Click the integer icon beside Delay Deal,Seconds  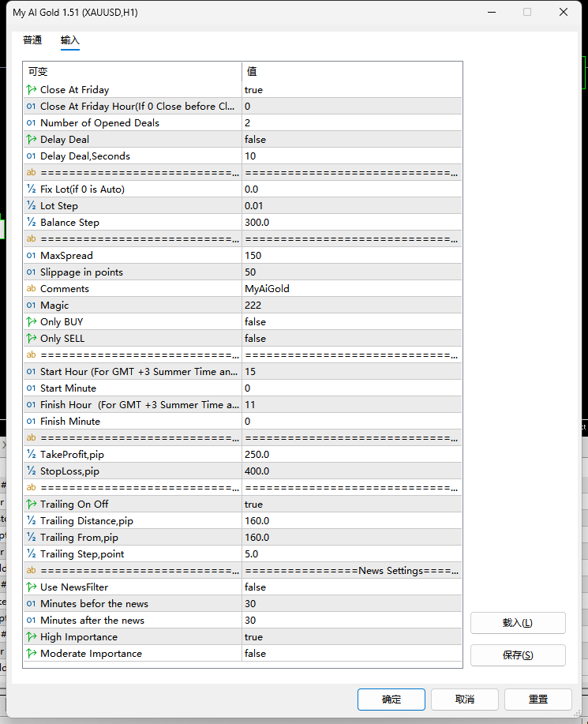pyautogui.click(x=31, y=156)
